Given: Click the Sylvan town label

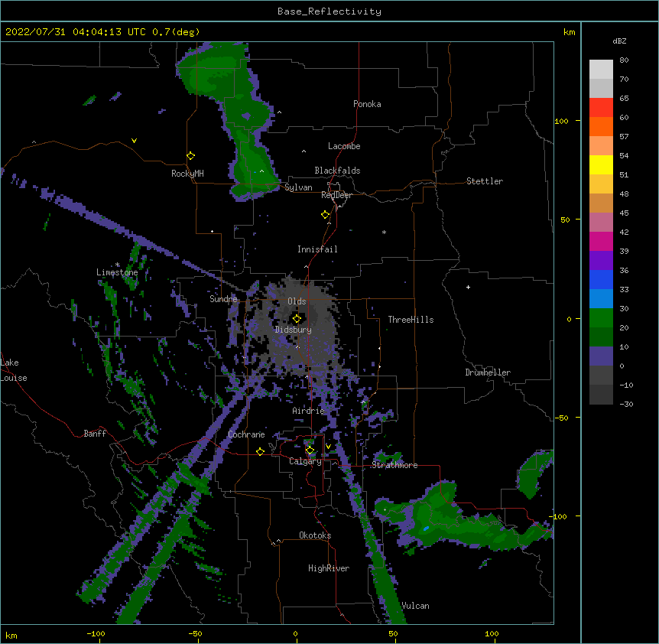Looking at the screenshot, I should (x=298, y=187).
